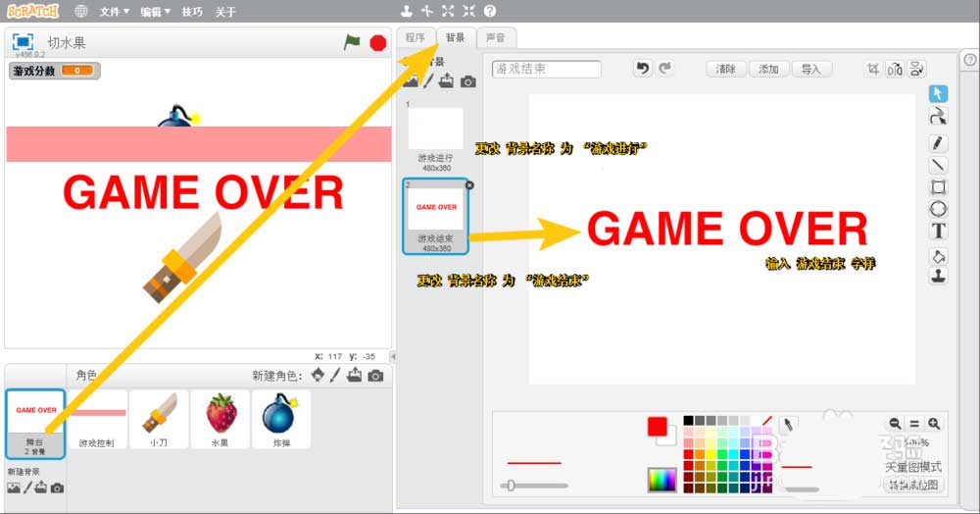The width and height of the screenshot is (980, 514).
Task: Open the rainbow color spectrum picker
Action: coord(661,481)
